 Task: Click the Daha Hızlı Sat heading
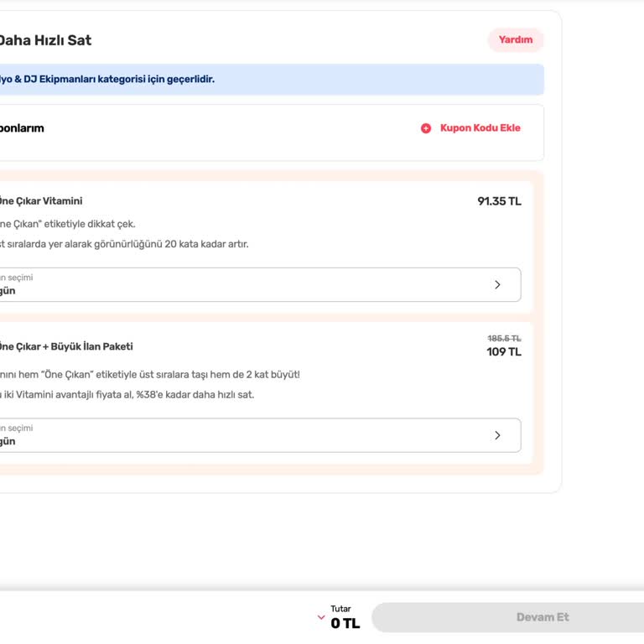(x=45, y=40)
